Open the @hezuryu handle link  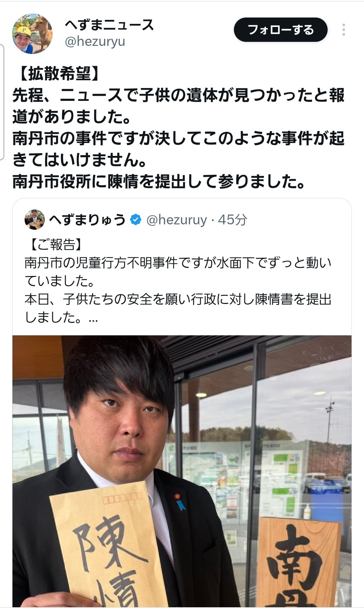pyautogui.click(x=95, y=42)
